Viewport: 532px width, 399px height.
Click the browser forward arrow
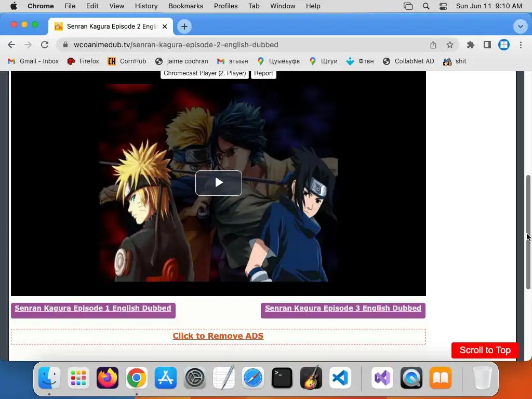click(28, 45)
